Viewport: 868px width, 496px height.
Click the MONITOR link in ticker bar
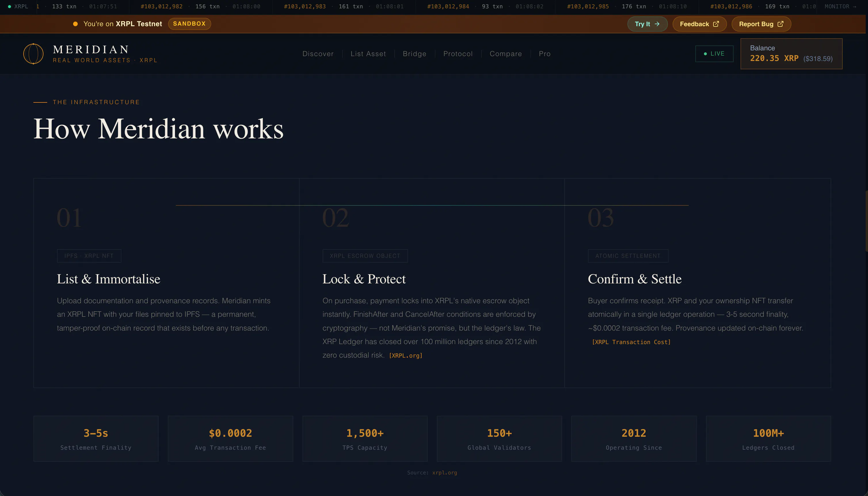840,6
